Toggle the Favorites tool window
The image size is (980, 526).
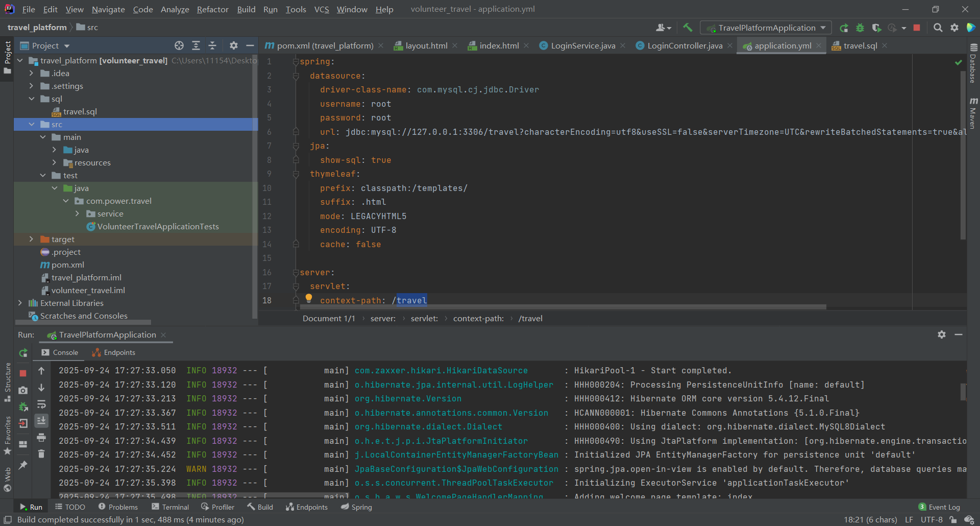tap(7, 436)
